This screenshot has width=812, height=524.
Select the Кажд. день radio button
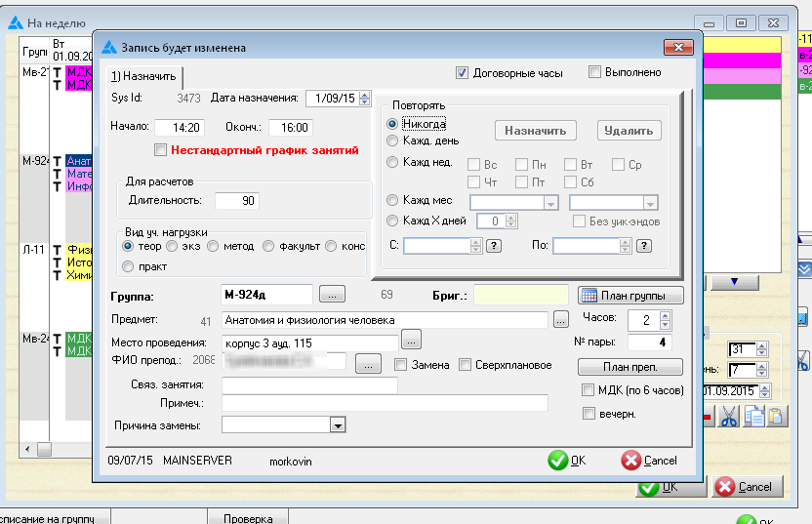(393, 141)
